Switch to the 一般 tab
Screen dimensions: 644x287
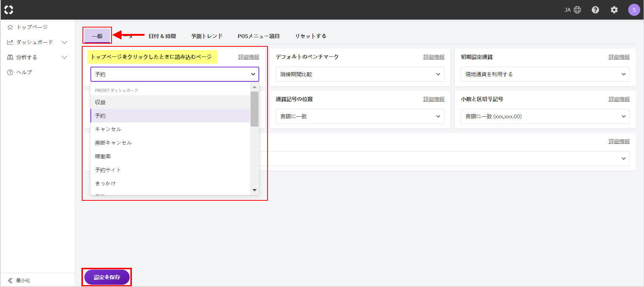(97, 36)
